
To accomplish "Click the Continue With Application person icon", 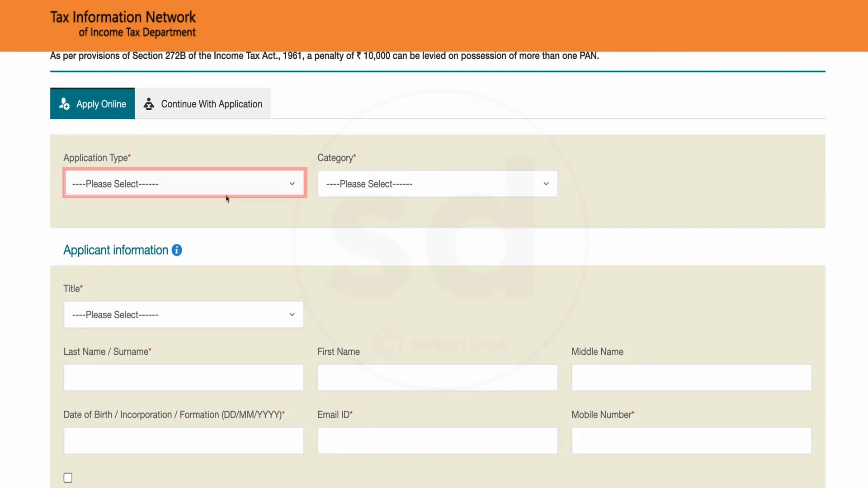I will 149,103.
